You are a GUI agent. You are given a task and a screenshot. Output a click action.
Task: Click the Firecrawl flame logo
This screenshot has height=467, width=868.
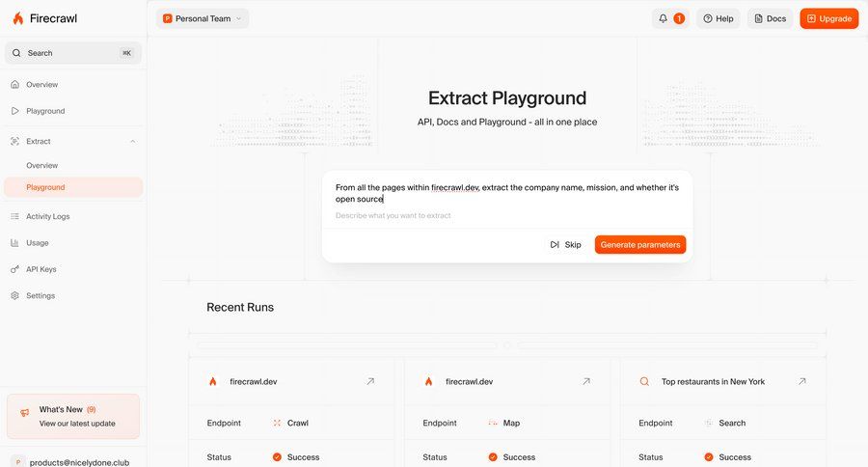[18, 18]
